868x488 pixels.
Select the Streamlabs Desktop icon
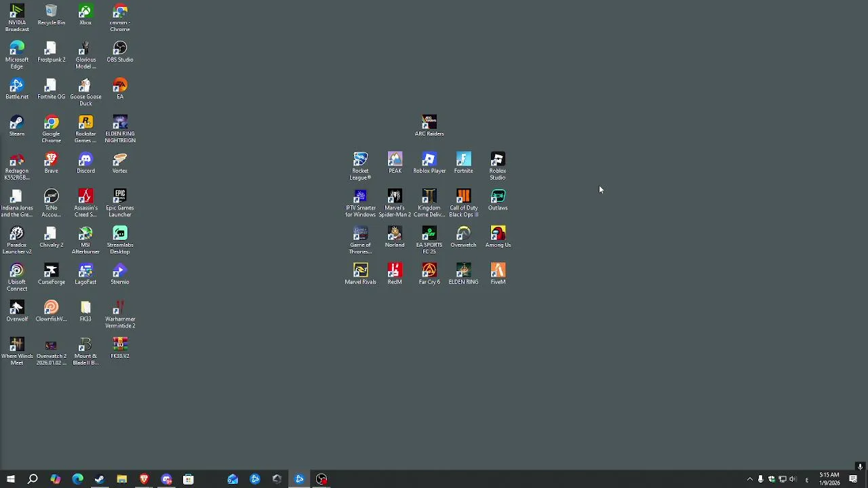coord(120,241)
